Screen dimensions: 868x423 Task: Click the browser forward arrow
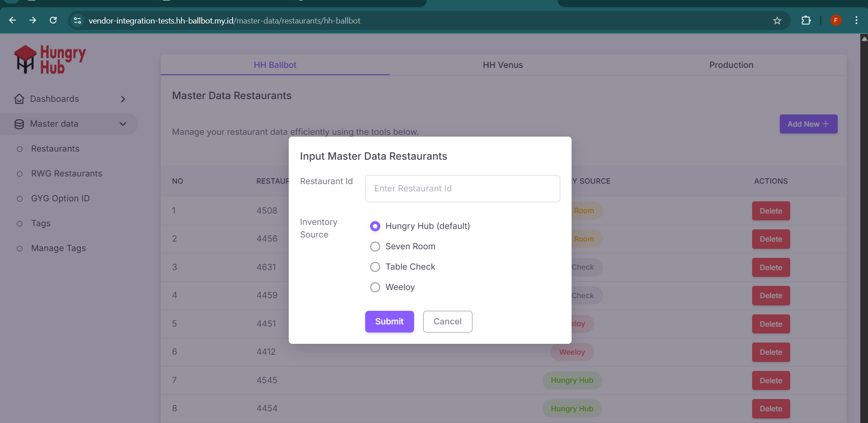tap(33, 20)
